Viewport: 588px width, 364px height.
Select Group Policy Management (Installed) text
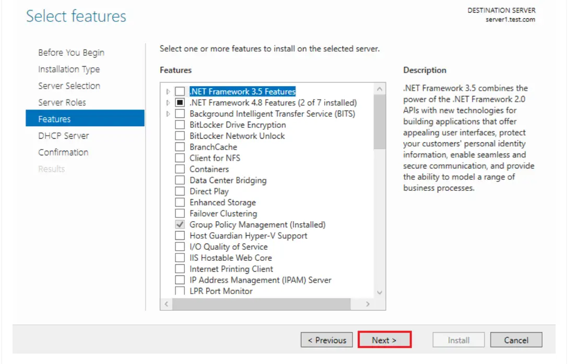(x=257, y=224)
